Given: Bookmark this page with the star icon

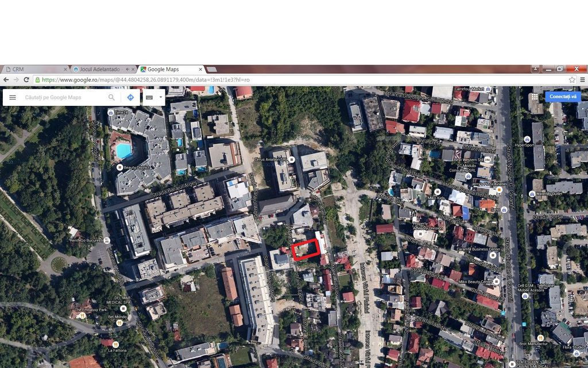Looking at the screenshot, I should tap(572, 80).
